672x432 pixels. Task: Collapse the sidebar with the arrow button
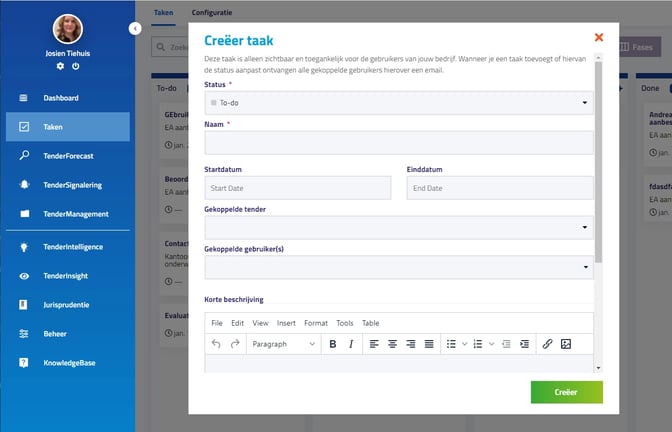pyautogui.click(x=135, y=29)
